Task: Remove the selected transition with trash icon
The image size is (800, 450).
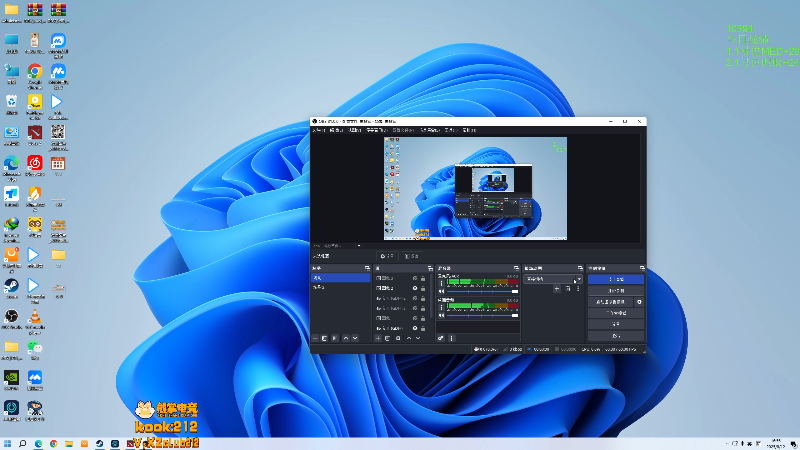Action: [x=567, y=289]
